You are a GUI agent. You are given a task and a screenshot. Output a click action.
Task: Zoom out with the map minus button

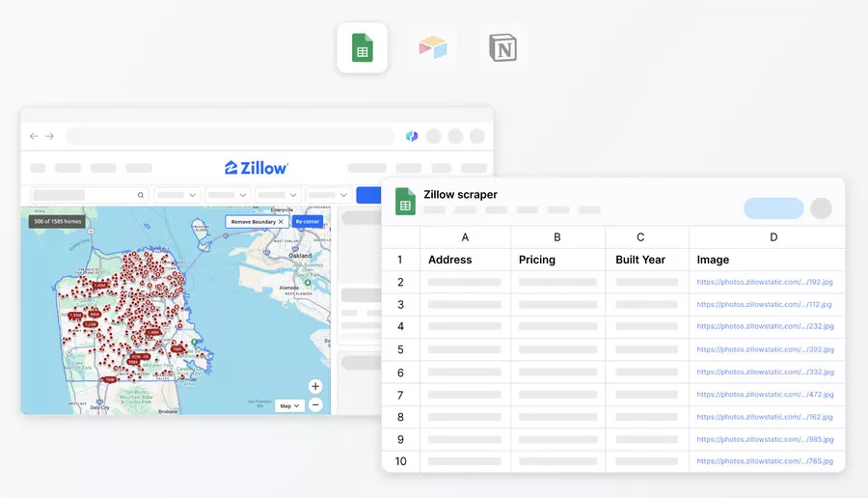click(x=315, y=405)
